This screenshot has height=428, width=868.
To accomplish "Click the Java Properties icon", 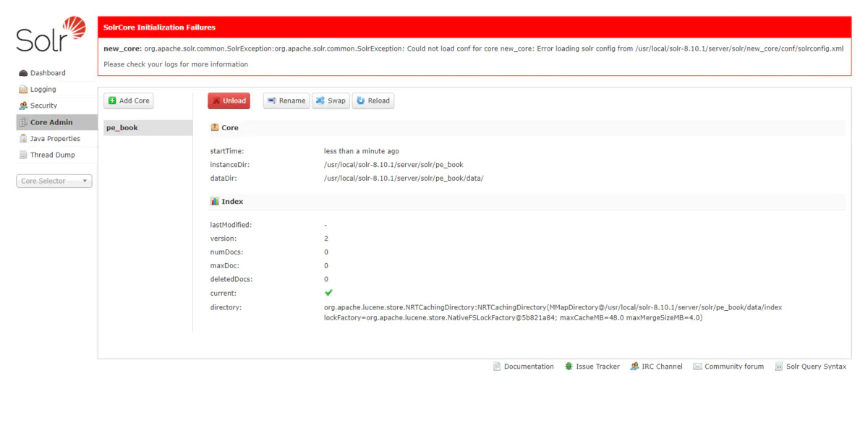I will click(23, 139).
